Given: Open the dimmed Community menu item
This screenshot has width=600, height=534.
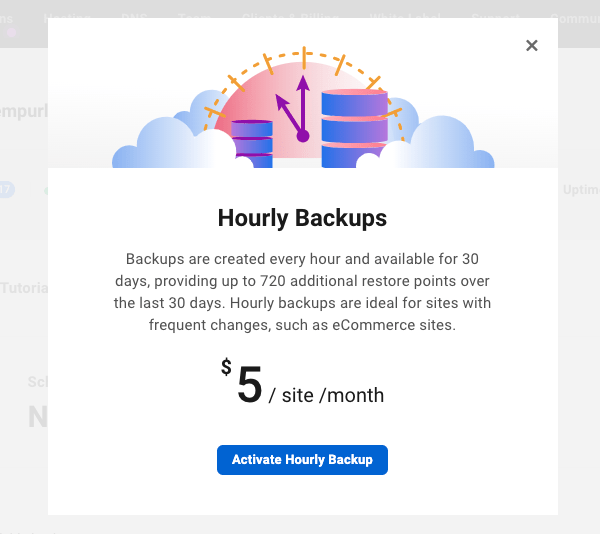Looking at the screenshot, I should click(578, 17).
